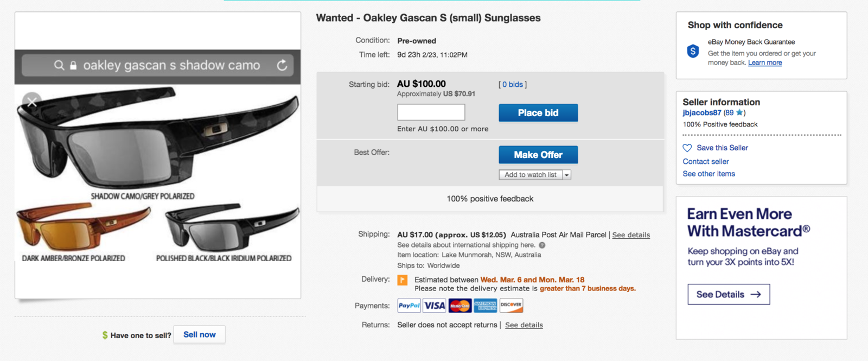Click the international shipping help question icon
This screenshot has width=868, height=361.
pyautogui.click(x=542, y=245)
